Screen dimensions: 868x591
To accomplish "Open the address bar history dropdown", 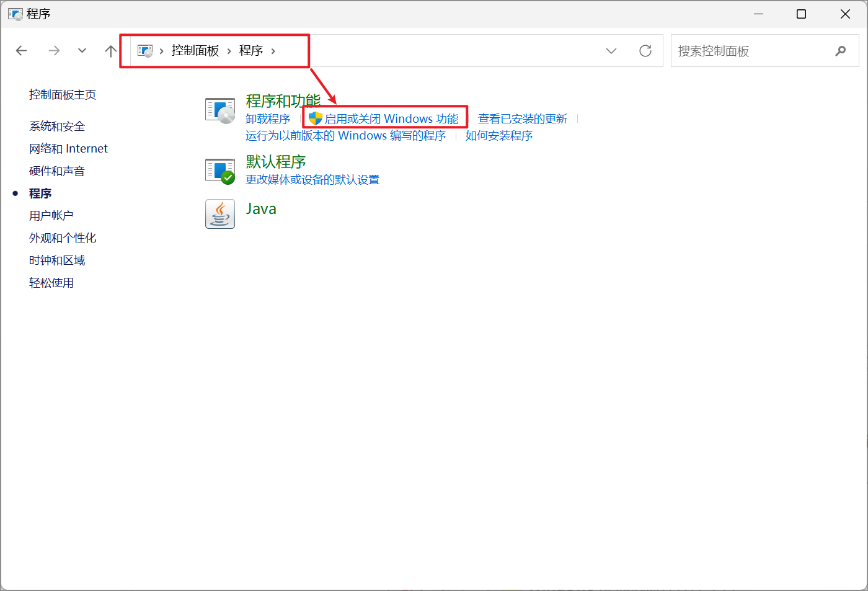I will pos(611,51).
